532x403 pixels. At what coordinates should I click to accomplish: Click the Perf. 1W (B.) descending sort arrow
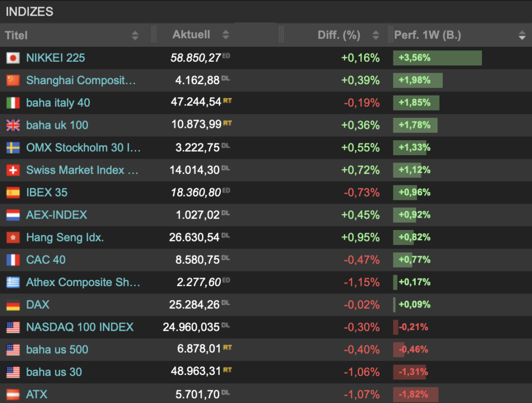pos(522,36)
